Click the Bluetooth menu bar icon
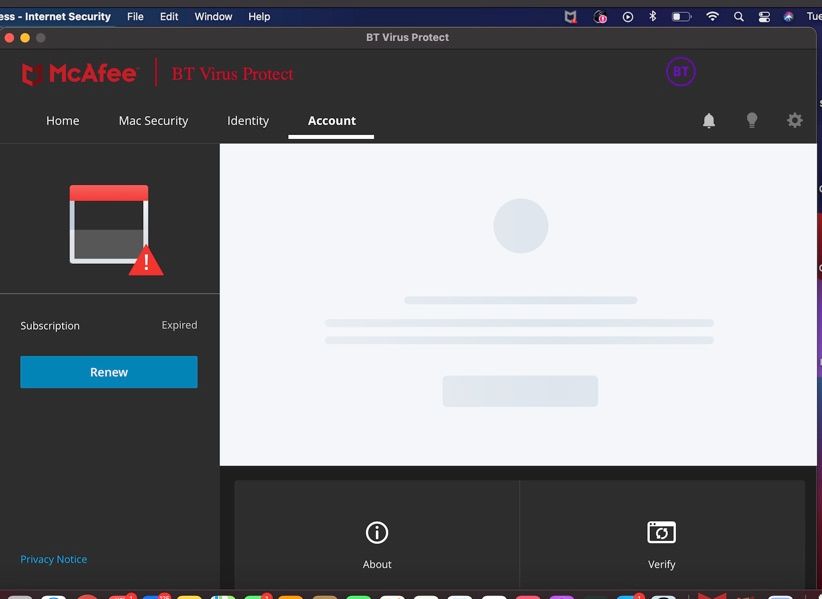The width and height of the screenshot is (822, 599). (x=652, y=17)
